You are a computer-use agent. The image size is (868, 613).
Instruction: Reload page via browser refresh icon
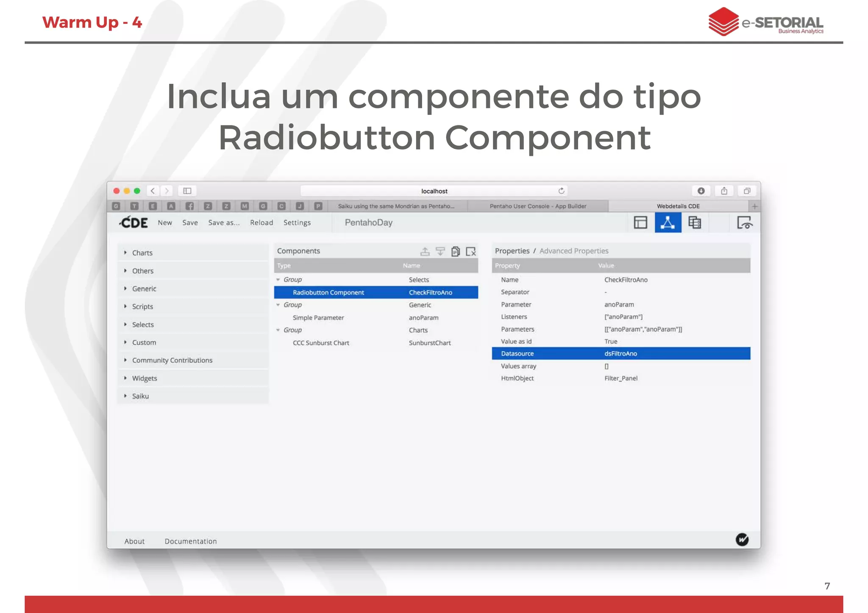[x=561, y=191]
